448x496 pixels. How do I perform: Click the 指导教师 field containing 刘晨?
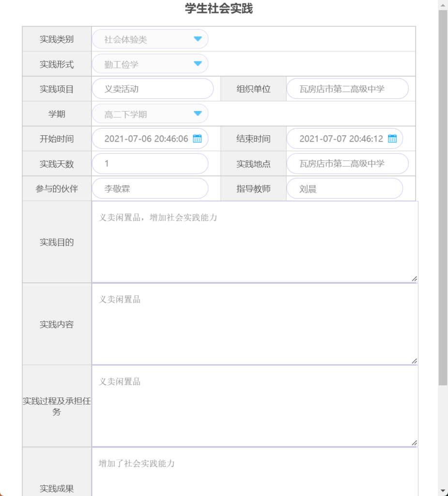(x=344, y=189)
